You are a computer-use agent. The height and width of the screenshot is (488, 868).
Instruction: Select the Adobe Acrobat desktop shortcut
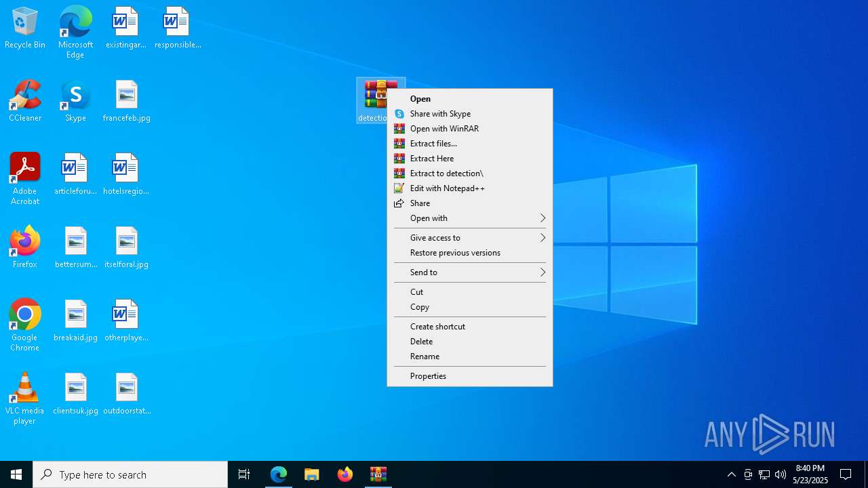click(25, 179)
